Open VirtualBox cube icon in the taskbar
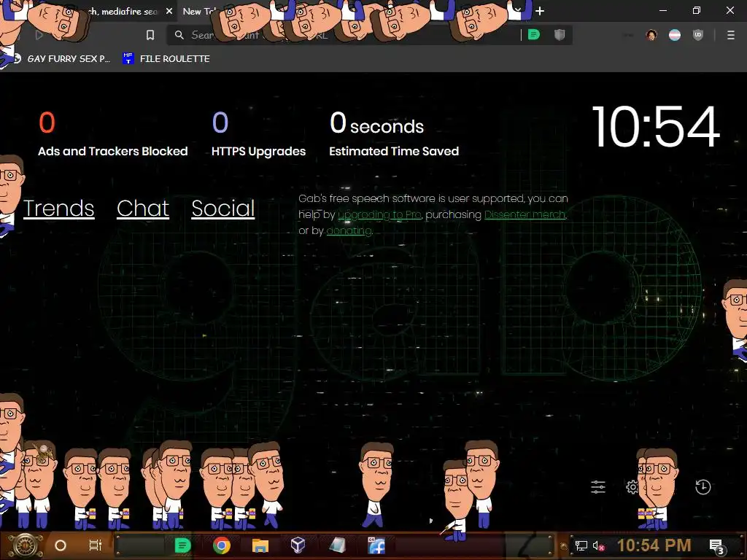747x560 pixels. [298, 545]
